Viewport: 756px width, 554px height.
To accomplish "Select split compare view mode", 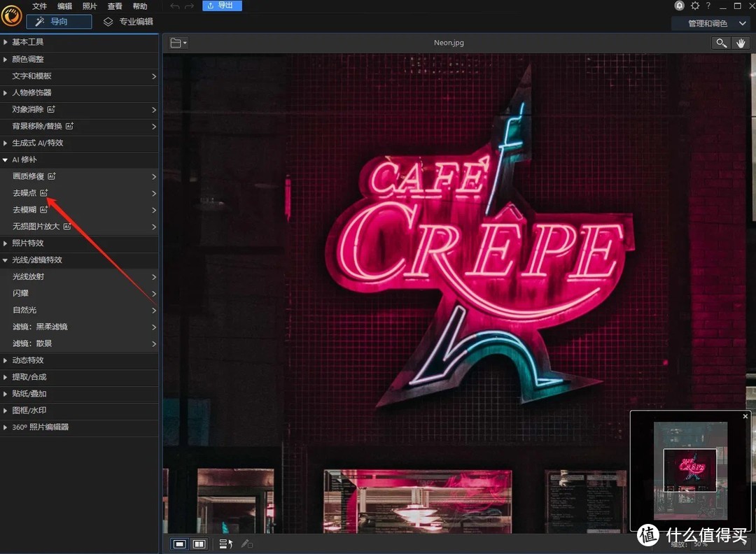I will click(199, 544).
